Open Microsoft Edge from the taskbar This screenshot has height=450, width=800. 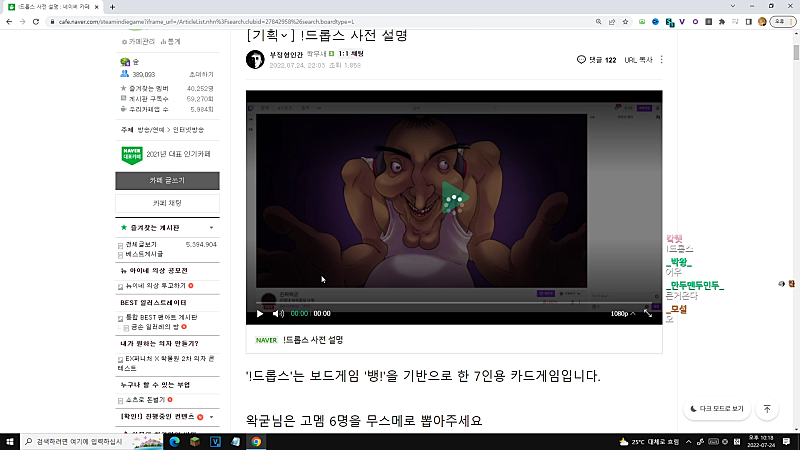(x=174, y=442)
